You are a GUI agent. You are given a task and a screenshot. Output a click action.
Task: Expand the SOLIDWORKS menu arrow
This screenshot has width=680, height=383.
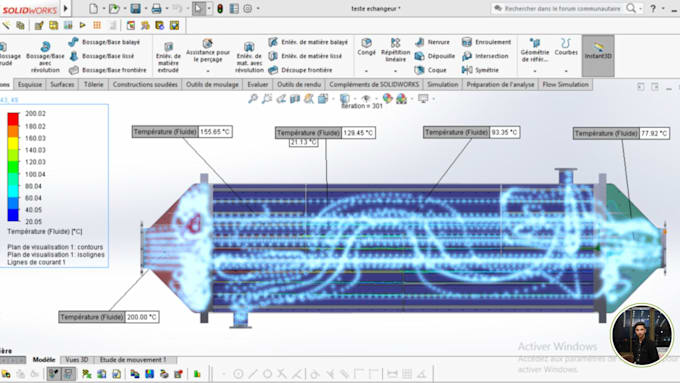66,8
